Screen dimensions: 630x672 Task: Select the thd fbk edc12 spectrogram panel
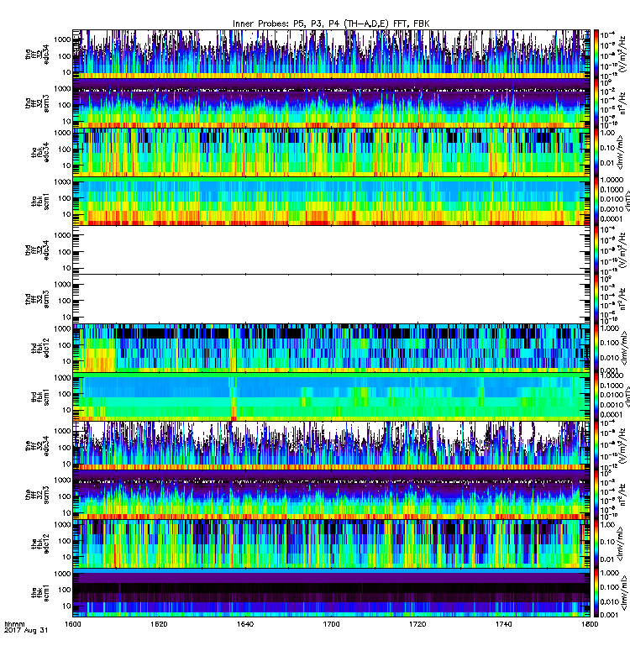click(331, 348)
